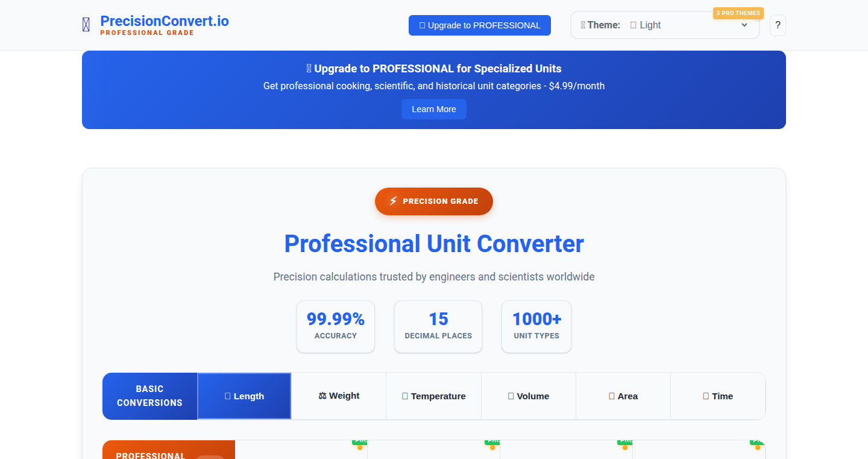Switch to the Weight tab
868x459 pixels.
339,396
